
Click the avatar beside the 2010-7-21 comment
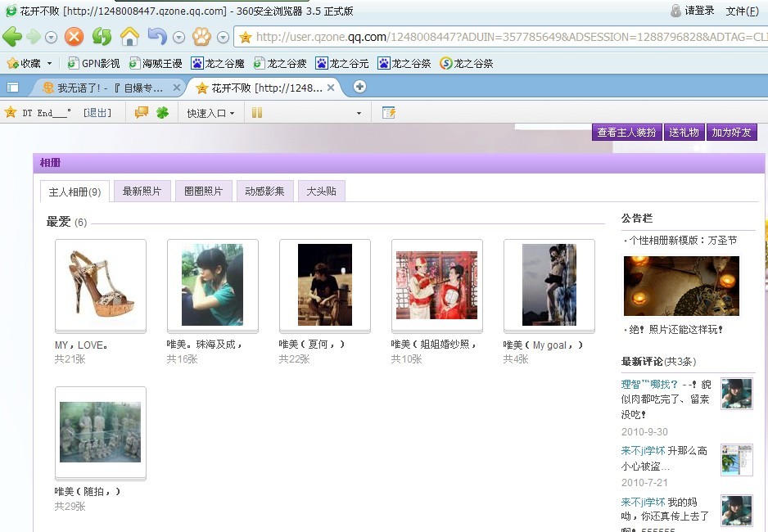click(x=737, y=459)
